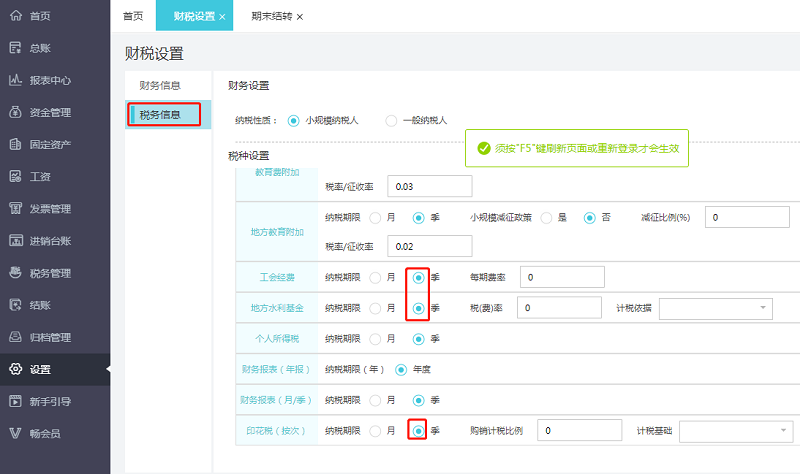The width and height of the screenshot is (800, 474).
Task: Click the 设置 gear icon
Action: coord(16,369)
